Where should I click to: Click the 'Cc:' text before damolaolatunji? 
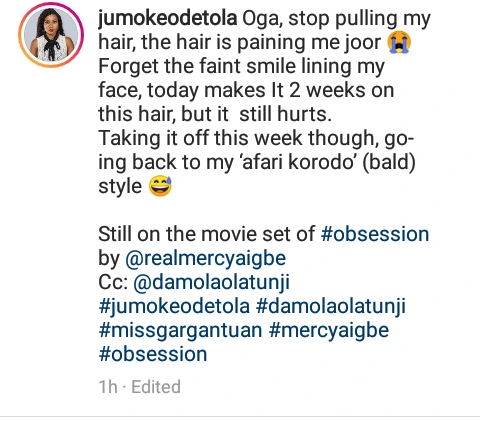pos(113,282)
